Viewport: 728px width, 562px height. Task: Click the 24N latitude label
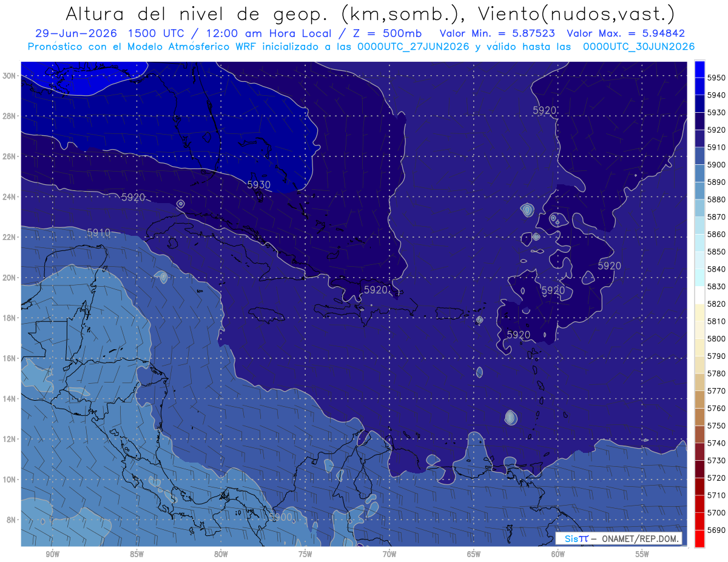coord(10,197)
